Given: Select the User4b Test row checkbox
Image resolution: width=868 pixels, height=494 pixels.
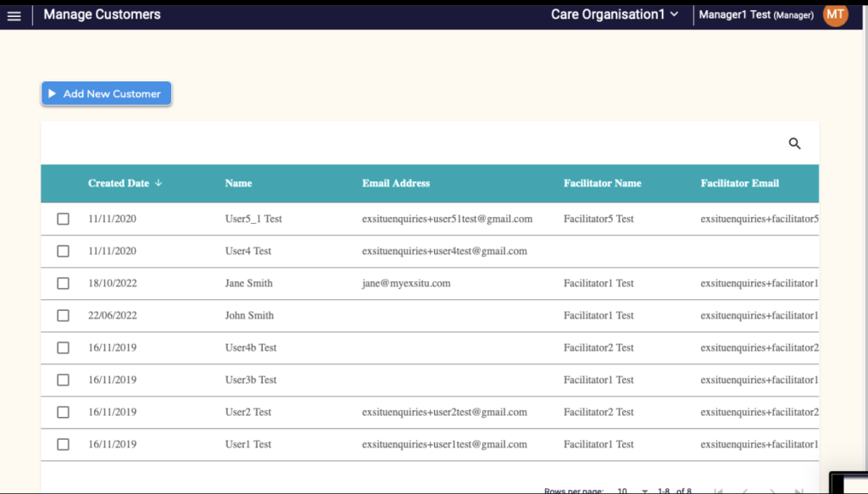Looking at the screenshot, I should pos(64,348).
